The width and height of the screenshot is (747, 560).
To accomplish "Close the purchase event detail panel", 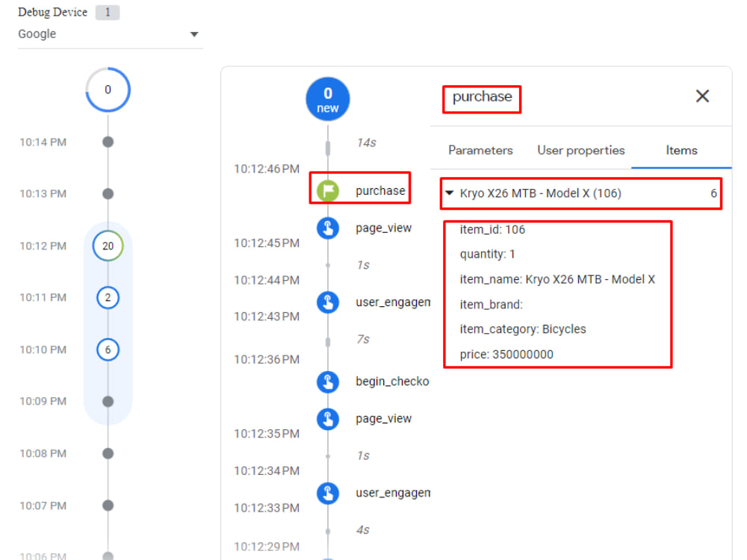I will 701,96.
